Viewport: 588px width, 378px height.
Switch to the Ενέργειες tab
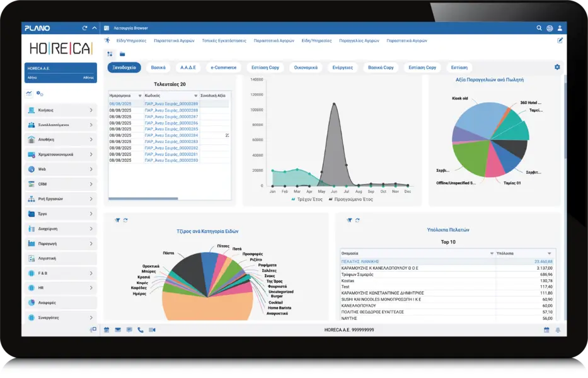click(x=343, y=67)
